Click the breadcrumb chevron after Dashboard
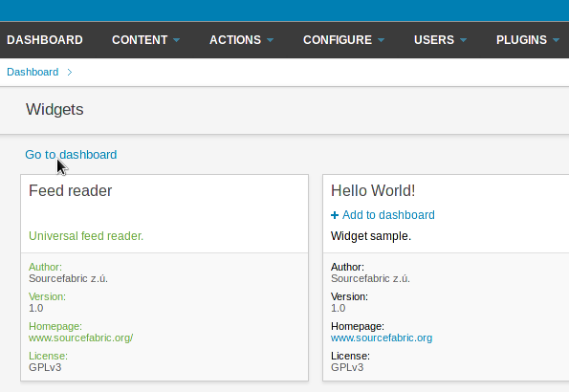Image resolution: width=569 pixels, height=392 pixels. (x=70, y=73)
